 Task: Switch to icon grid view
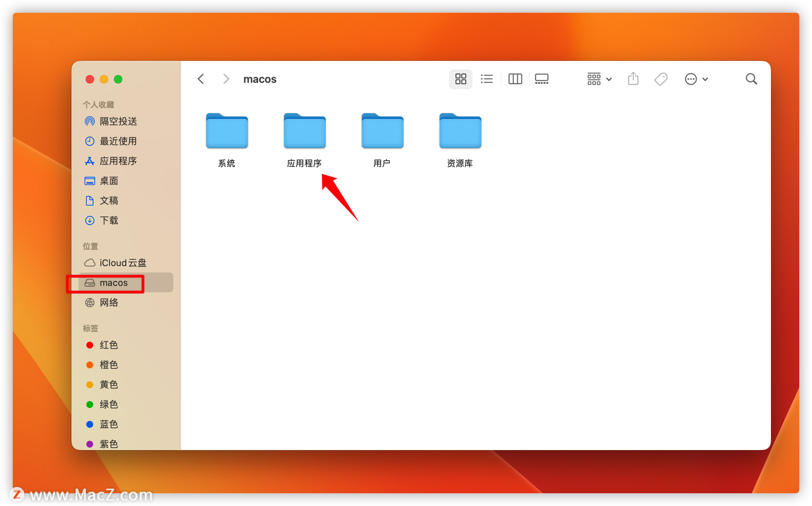pos(461,79)
